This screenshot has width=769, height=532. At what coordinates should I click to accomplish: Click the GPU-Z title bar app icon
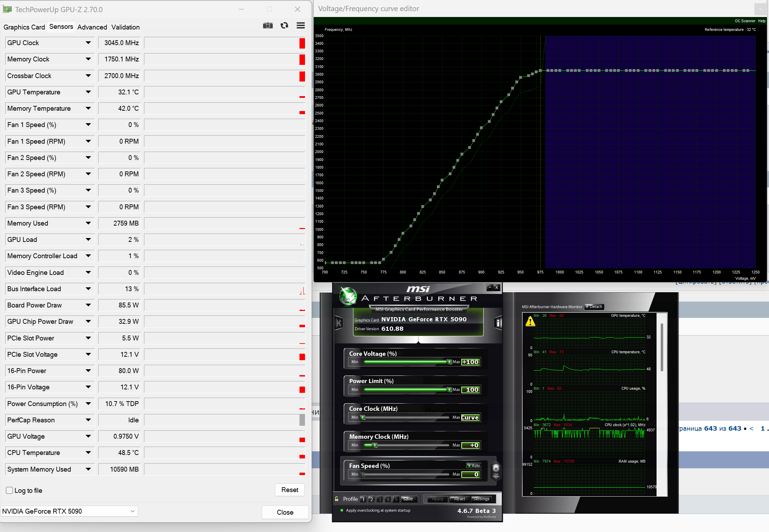pos(7,9)
